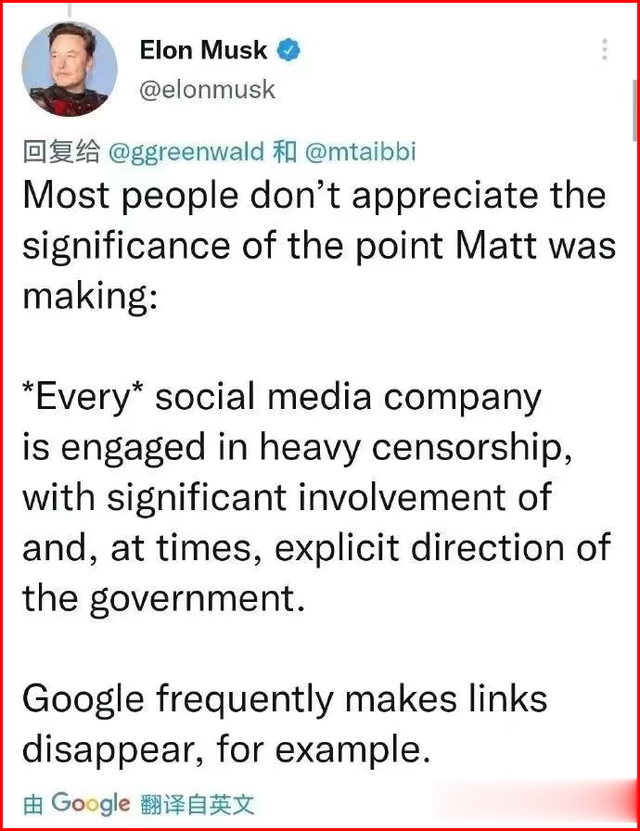Click the 由 character before Google
This screenshot has width=640, height=831.
[33, 804]
